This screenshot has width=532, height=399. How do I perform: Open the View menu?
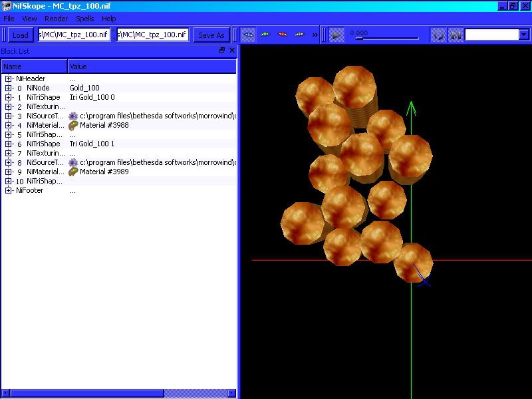point(29,19)
